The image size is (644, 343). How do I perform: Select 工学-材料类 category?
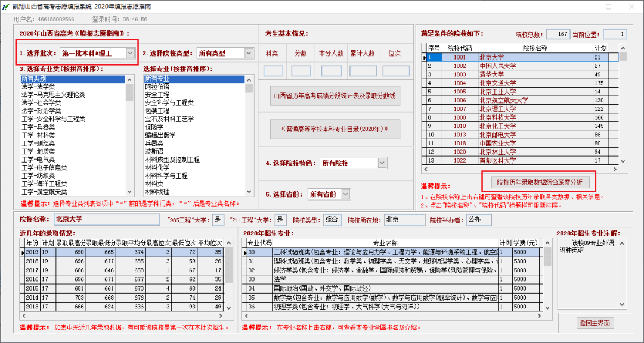73,135
